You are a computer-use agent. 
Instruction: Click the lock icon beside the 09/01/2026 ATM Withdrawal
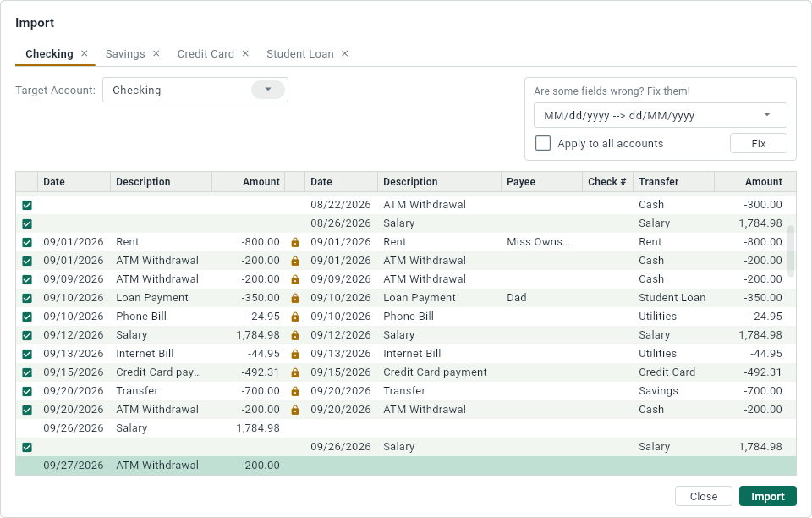click(295, 261)
